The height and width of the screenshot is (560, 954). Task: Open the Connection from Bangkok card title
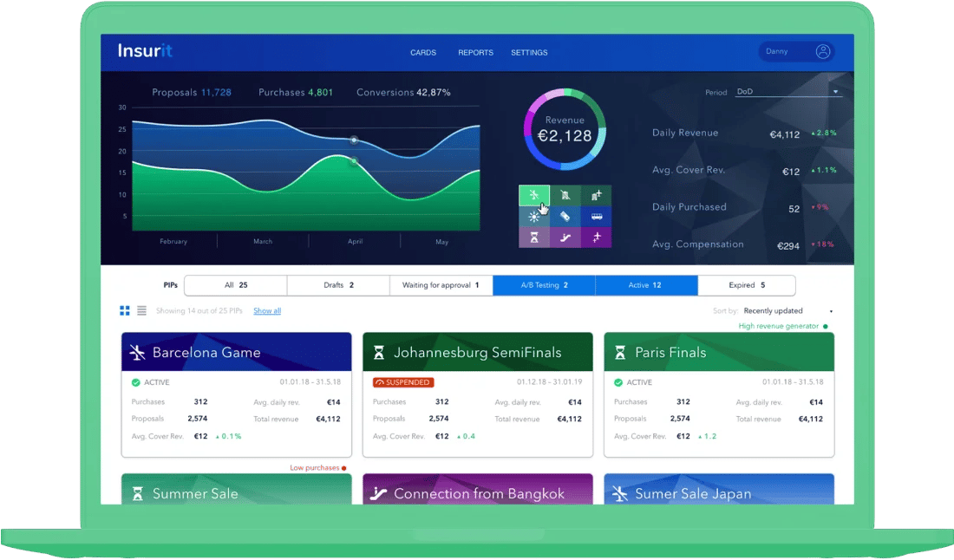[480, 494]
